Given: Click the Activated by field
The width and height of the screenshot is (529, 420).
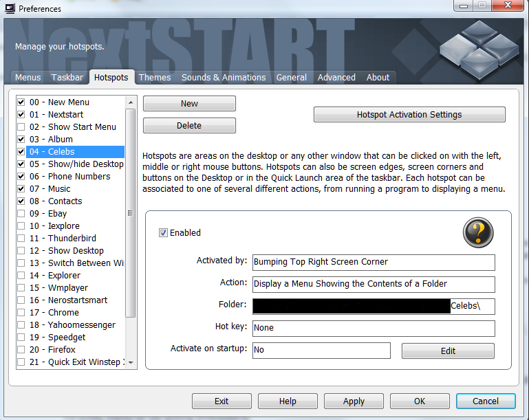Looking at the screenshot, I should click(374, 263).
